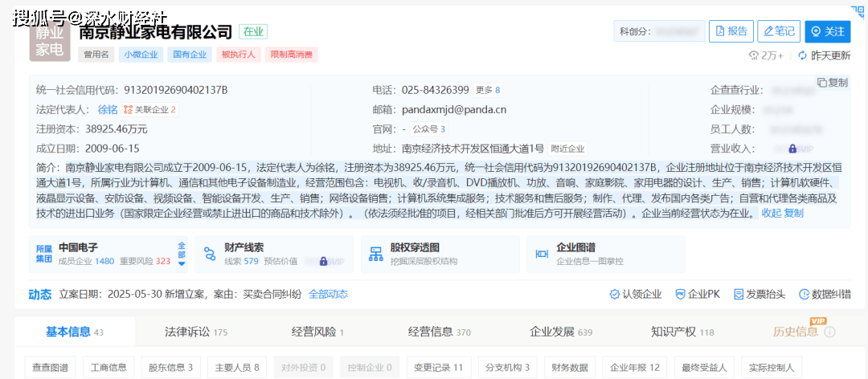Open the 笔记 notes button
Image resolution: width=868 pixels, height=379 pixels.
click(777, 31)
